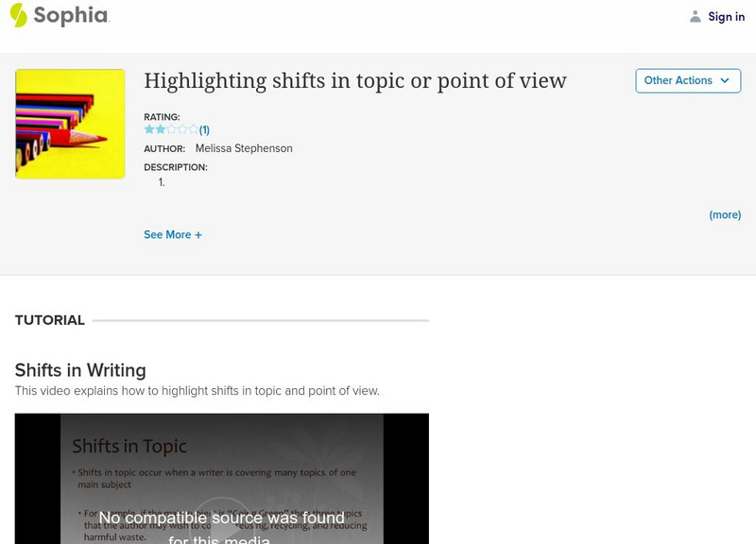The image size is (756, 544).
Task: Click the "Highlighting shifts in topic" title
Action: (x=355, y=81)
